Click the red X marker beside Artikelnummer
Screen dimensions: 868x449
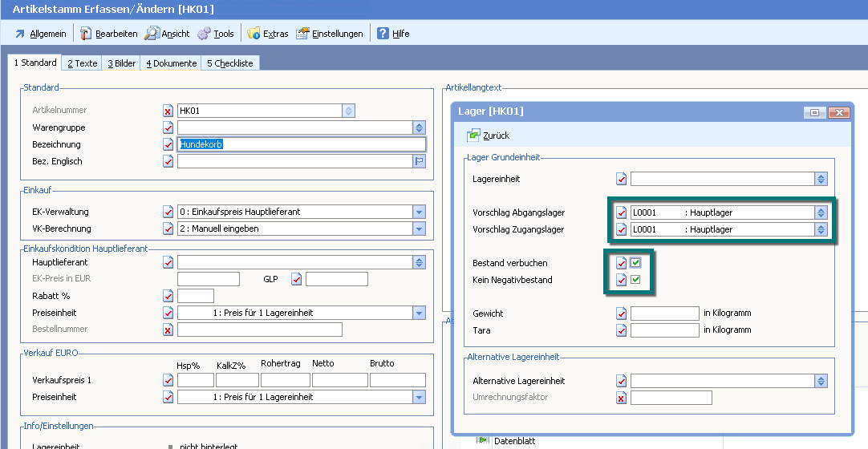coord(168,111)
